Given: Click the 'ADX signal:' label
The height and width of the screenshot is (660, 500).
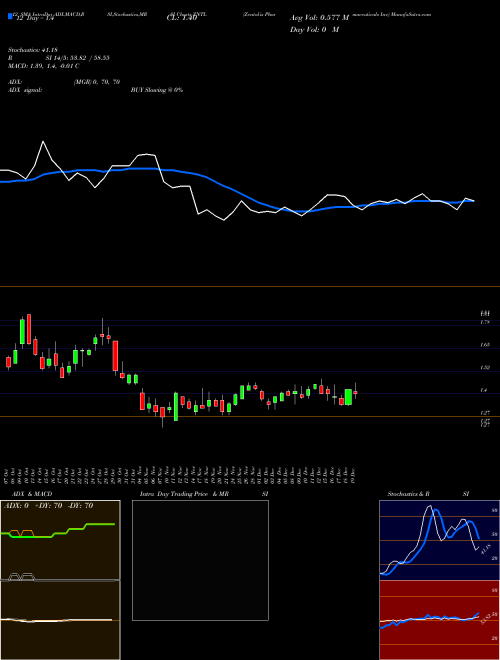Looking at the screenshot, I should 25,90.
